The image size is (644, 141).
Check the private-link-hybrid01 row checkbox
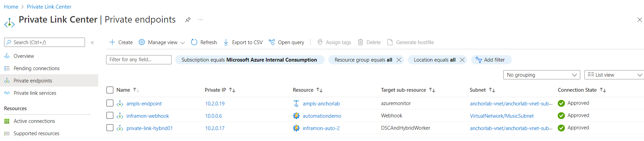(x=110, y=128)
